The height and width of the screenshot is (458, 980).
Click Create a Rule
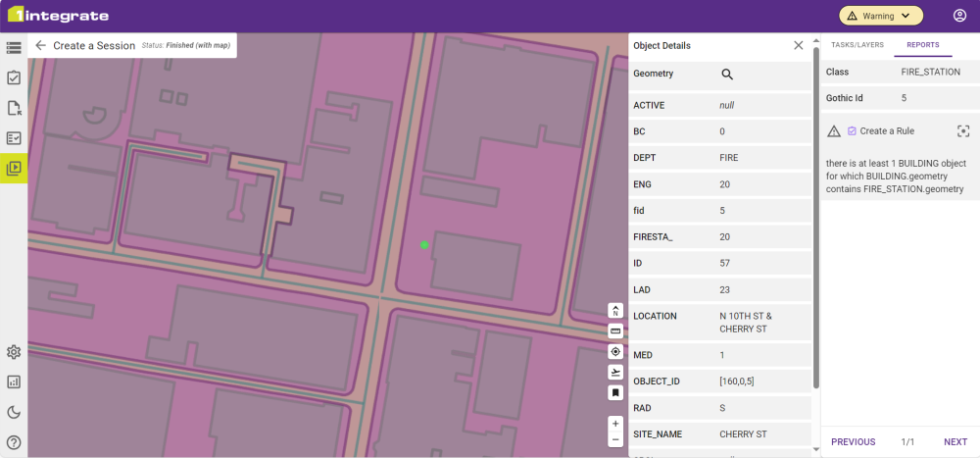[881, 131]
